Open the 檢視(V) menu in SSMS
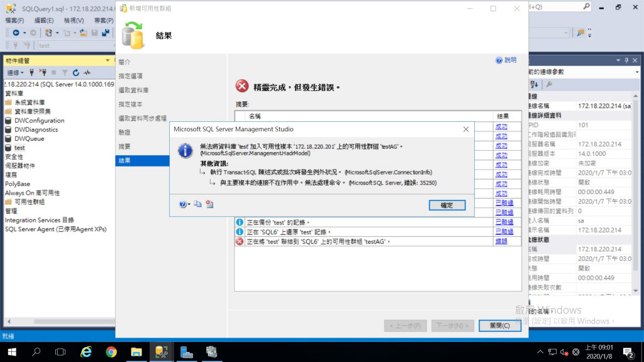Viewport: 644px width, 362px height. pyautogui.click(x=74, y=20)
